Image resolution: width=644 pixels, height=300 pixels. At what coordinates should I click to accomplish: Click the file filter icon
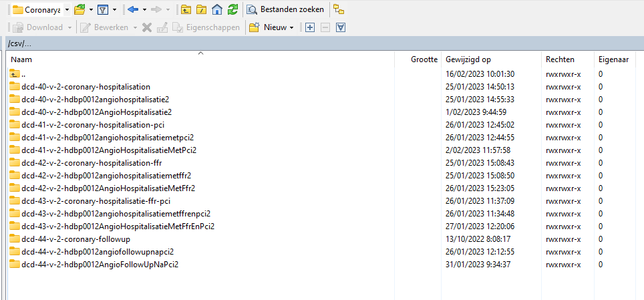coord(103,9)
